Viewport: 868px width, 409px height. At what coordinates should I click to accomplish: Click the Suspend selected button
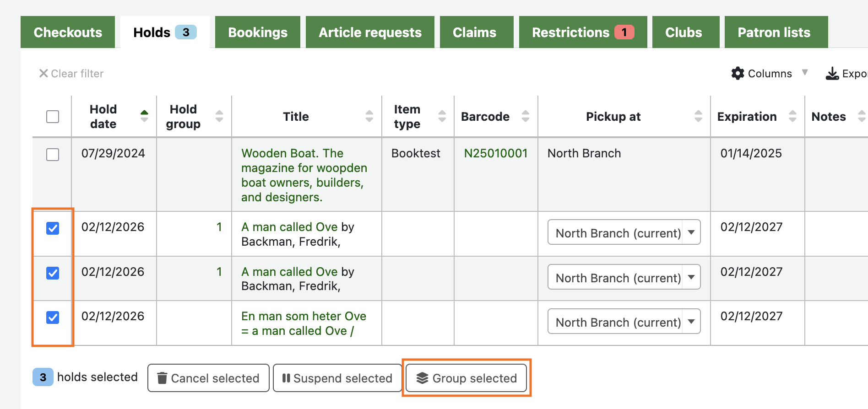(337, 378)
